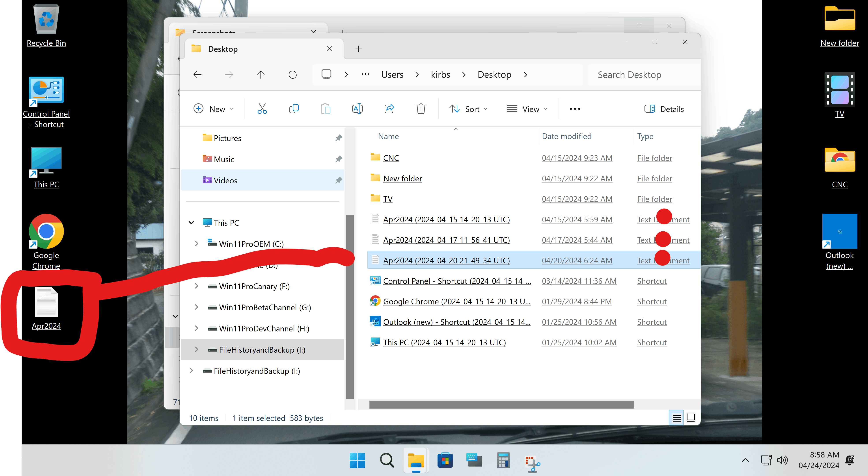
Task: Expand the Win11ProBetaChannel (G:) node
Action: pos(196,307)
